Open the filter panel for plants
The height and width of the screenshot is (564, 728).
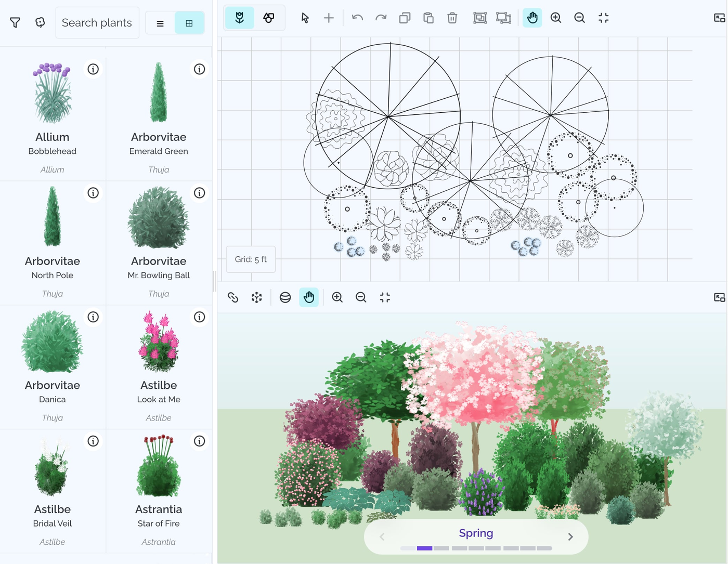pos(15,22)
